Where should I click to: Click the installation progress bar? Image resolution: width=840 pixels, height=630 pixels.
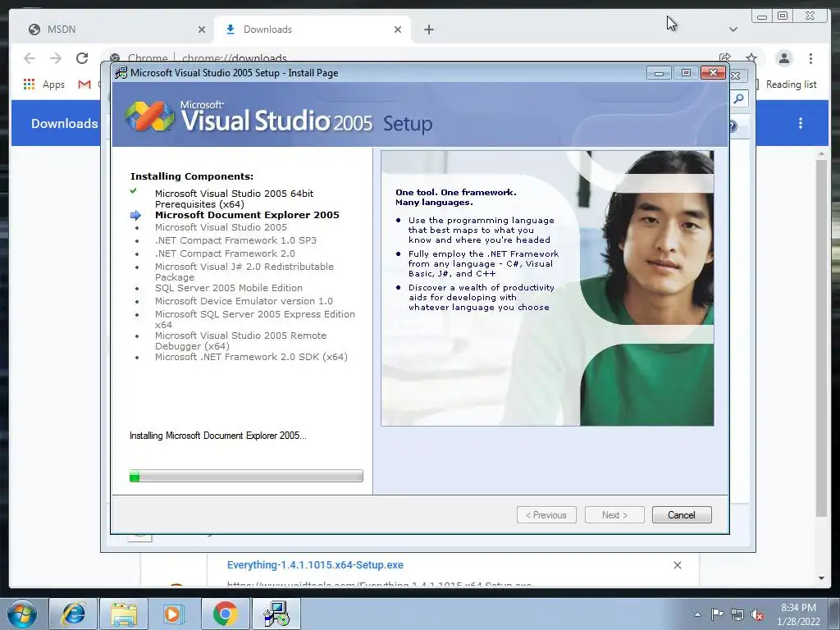click(x=246, y=476)
